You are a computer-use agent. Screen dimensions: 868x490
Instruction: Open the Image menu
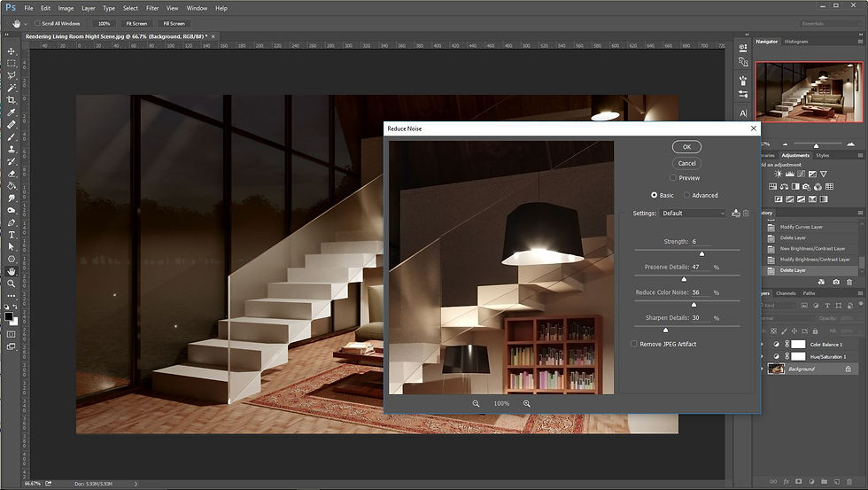click(x=66, y=8)
